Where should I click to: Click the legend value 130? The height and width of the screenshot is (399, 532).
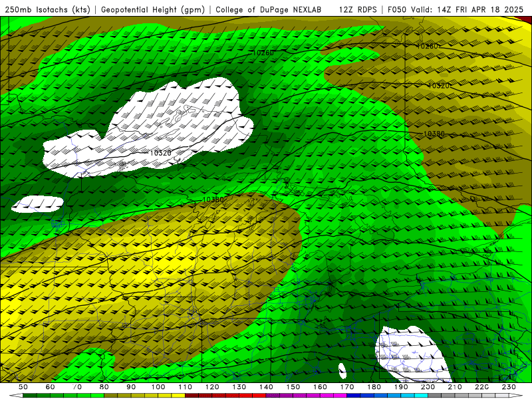[239, 387]
